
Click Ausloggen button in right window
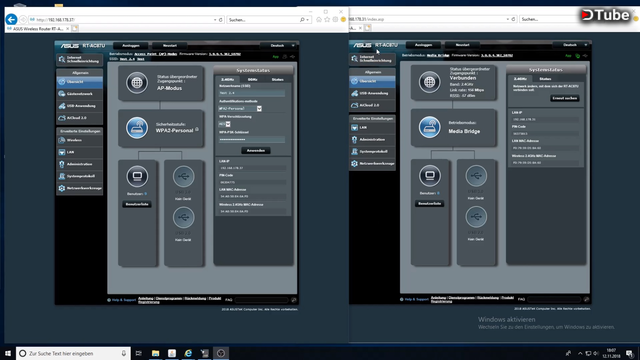coord(423,45)
